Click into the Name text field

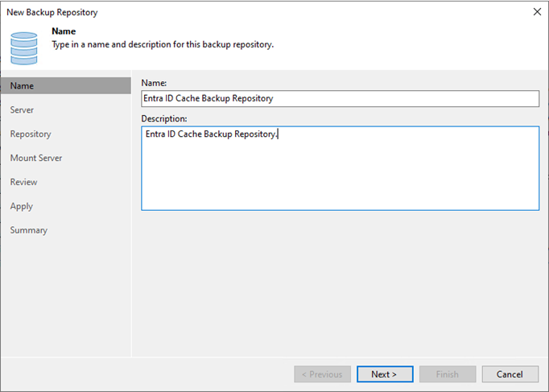point(340,98)
